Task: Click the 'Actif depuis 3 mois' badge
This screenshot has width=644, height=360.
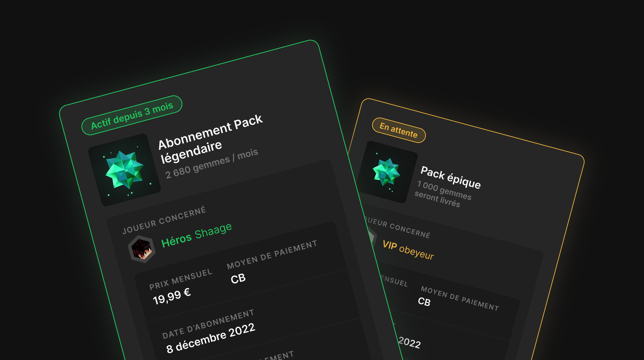Action: tap(132, 115)
